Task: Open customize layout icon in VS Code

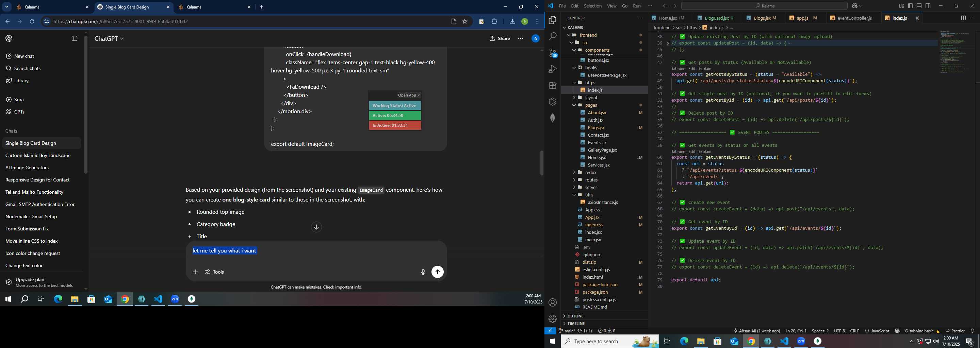Action: click(901, 6)
